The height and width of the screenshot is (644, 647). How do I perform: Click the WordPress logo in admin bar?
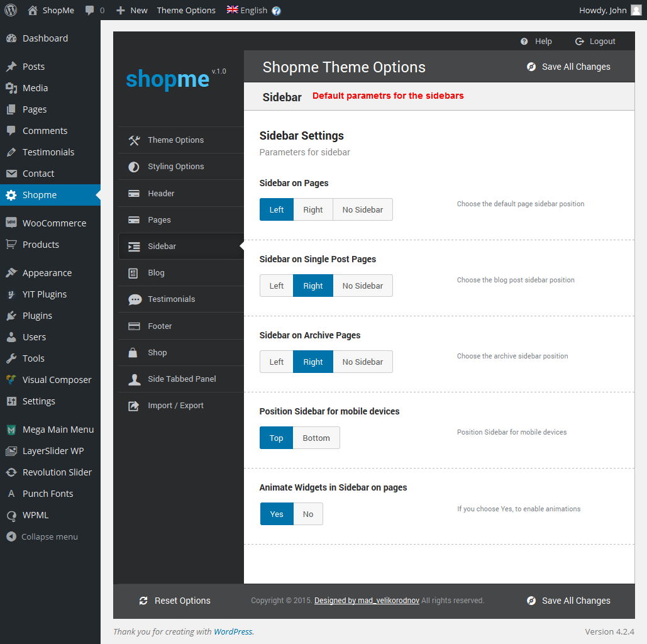pos(11,10)
